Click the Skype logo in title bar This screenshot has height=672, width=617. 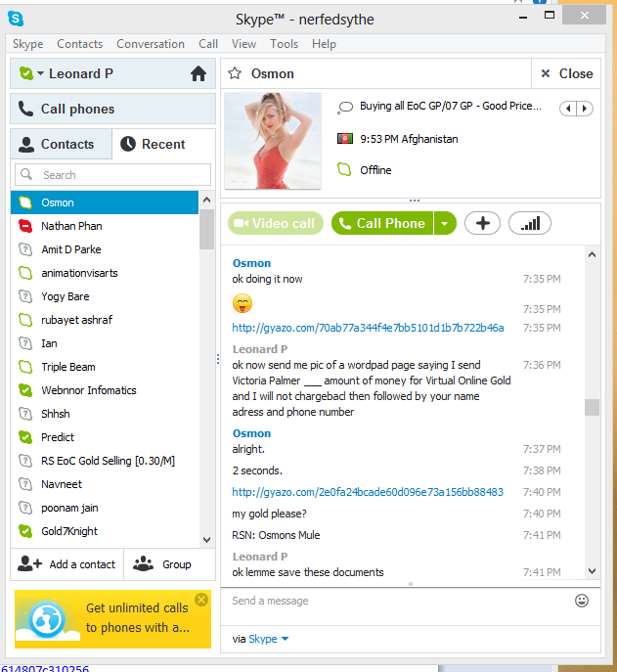coord(16,19)
